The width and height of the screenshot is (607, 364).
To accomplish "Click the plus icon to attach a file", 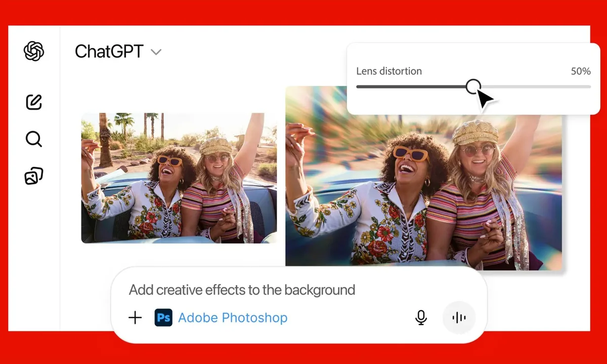I will click(135, 317).
